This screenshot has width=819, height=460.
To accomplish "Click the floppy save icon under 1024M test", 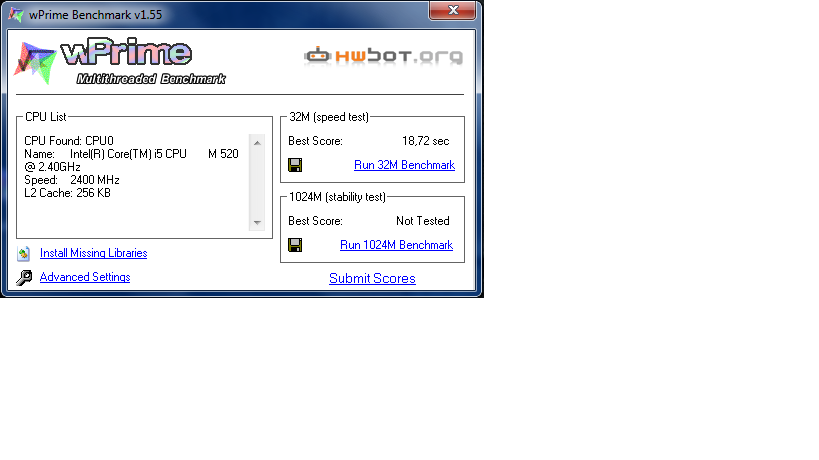I will pyautogui.click(x=295, y=245).
